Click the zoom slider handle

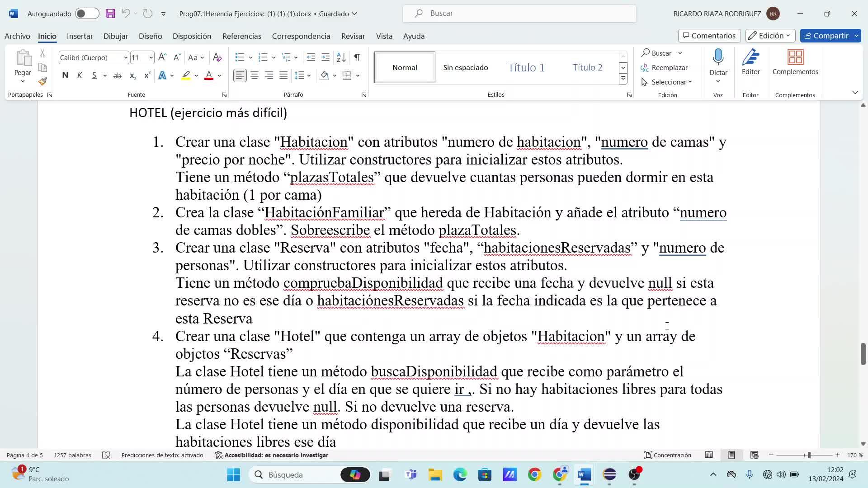pos(809,455)
